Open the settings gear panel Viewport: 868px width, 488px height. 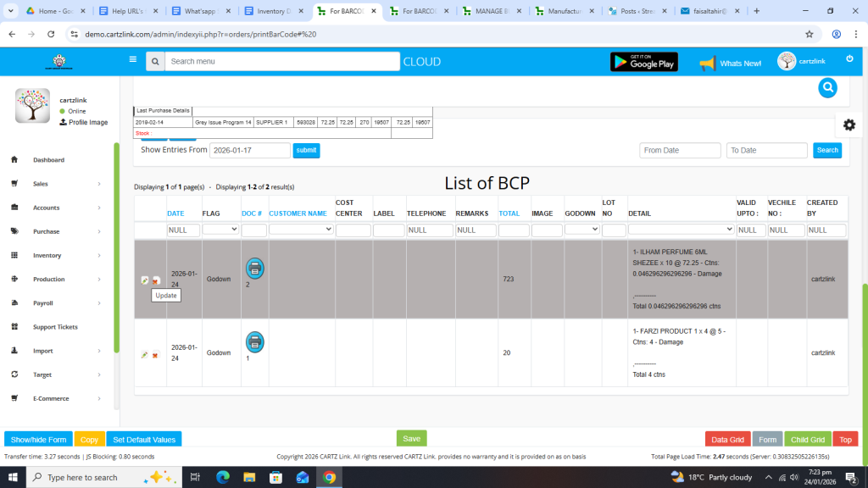849,125
